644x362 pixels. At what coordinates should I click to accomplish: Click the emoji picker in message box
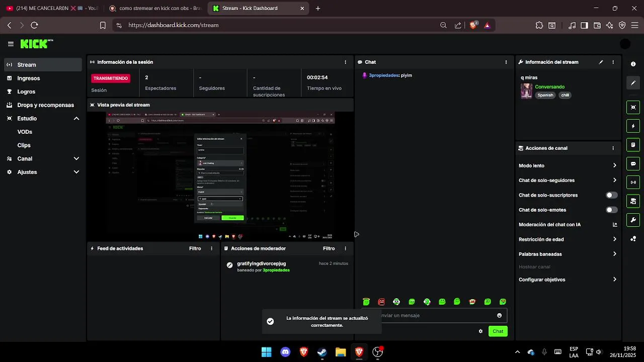pos(499,315)
